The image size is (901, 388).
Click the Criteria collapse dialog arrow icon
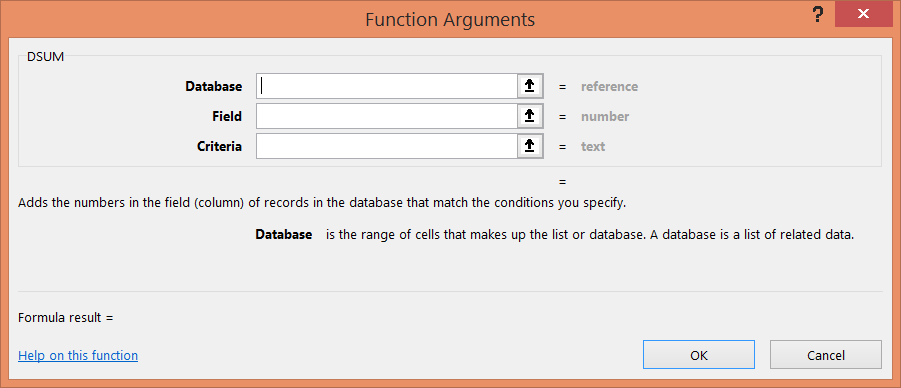click(529, 146)
